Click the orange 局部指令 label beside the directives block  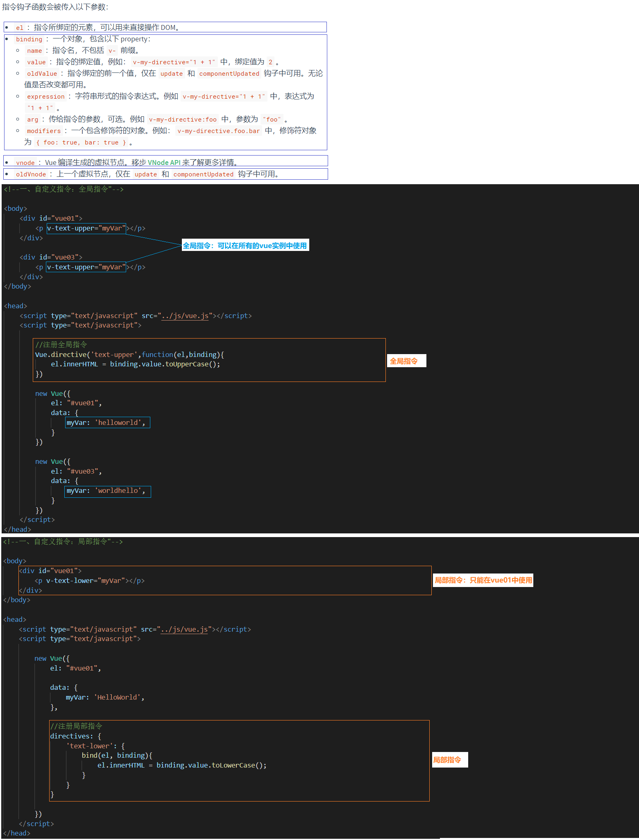coord(449,760)
